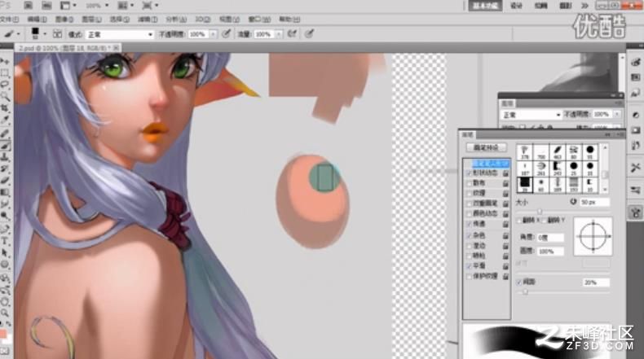644x359 pixels.
Task: Toggle the 平滑 checkbox
Action: (x=469, y=266)
